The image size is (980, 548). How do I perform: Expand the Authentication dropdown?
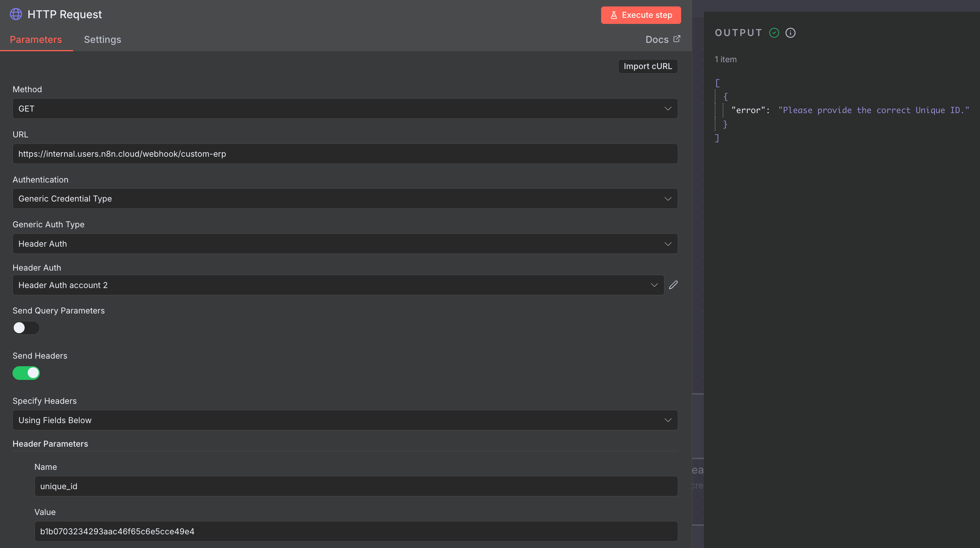pos(345,198)
